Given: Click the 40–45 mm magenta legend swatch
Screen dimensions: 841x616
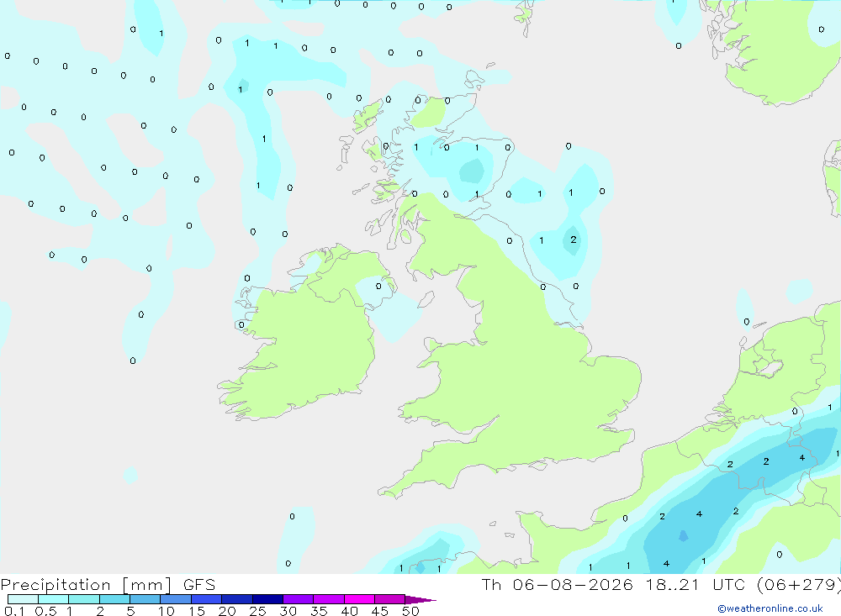Looking at the screenshot, I should click(x=359, y=599).
